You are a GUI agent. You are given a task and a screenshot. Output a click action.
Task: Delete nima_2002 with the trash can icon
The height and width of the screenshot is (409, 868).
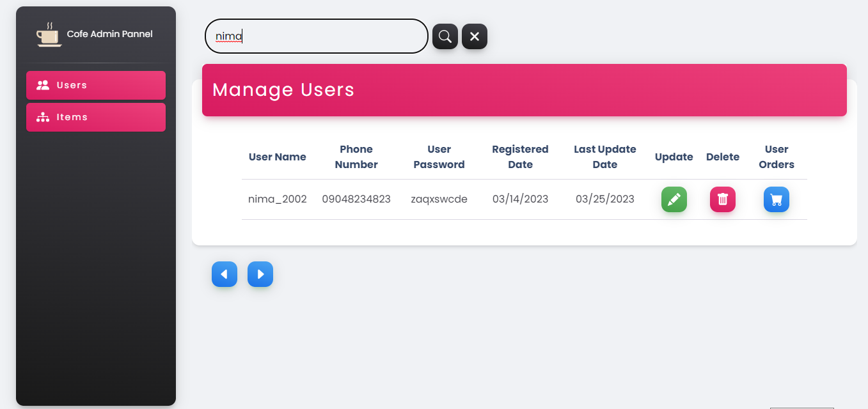coord(722,199)
